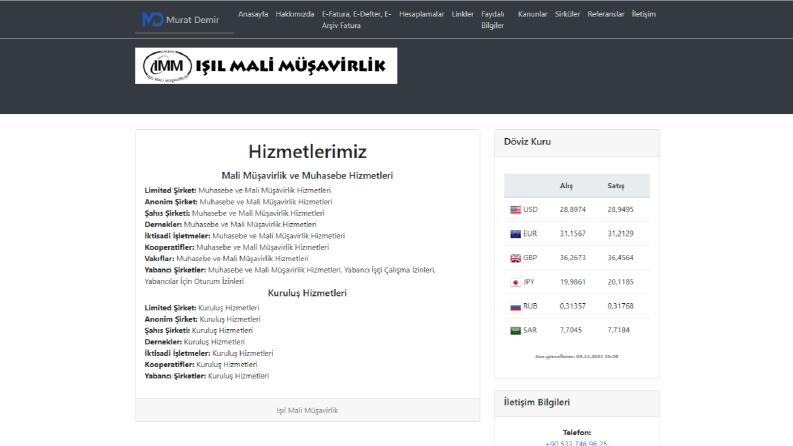The image size is (793, 446).
Task: Click the USD flag icon
Action: click(515, 210)
